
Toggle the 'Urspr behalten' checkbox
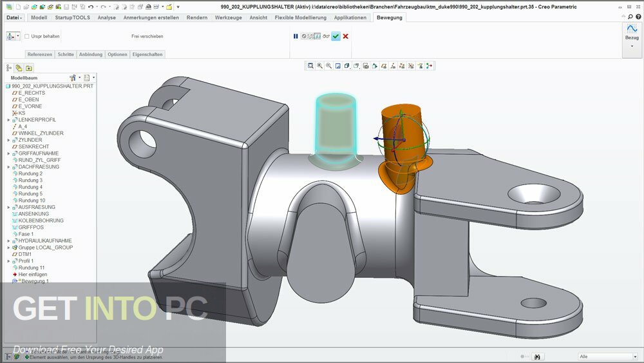pos(26,36)
